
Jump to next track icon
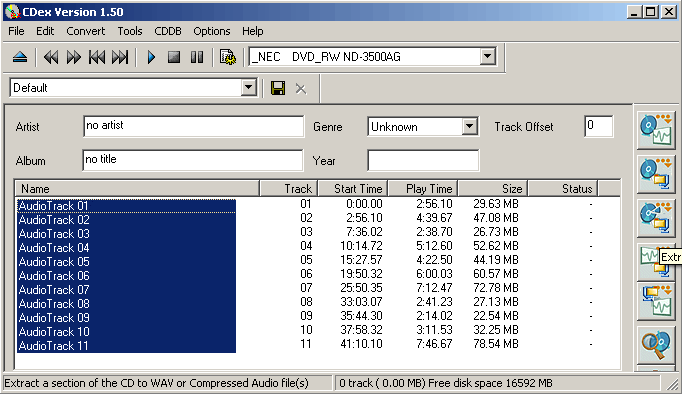coord(120,57)
